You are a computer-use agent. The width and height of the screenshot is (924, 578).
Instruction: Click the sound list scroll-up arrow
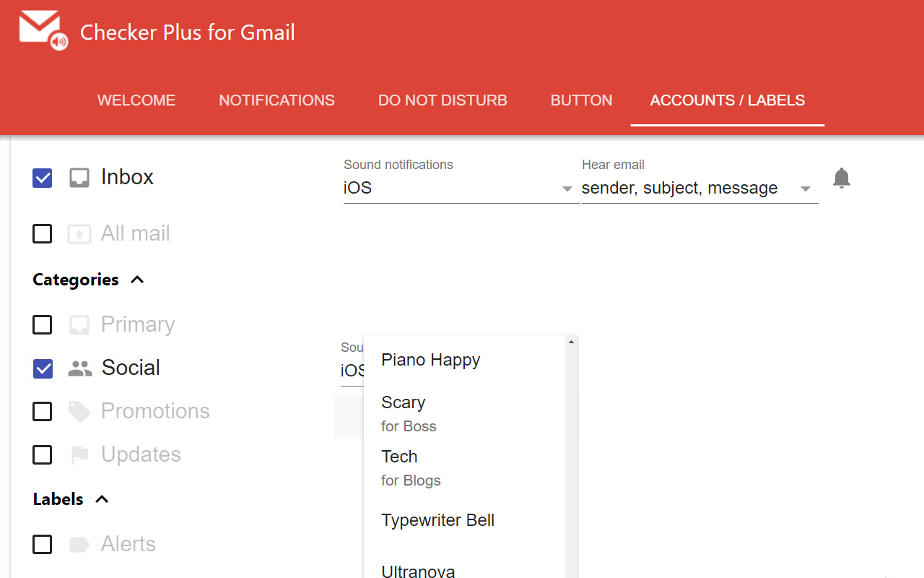click(x=571, y=342)
